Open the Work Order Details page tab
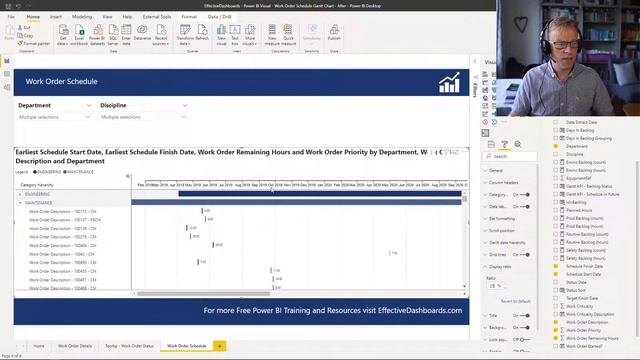Viewport: 640px width, 360px height. click(75, 346)
